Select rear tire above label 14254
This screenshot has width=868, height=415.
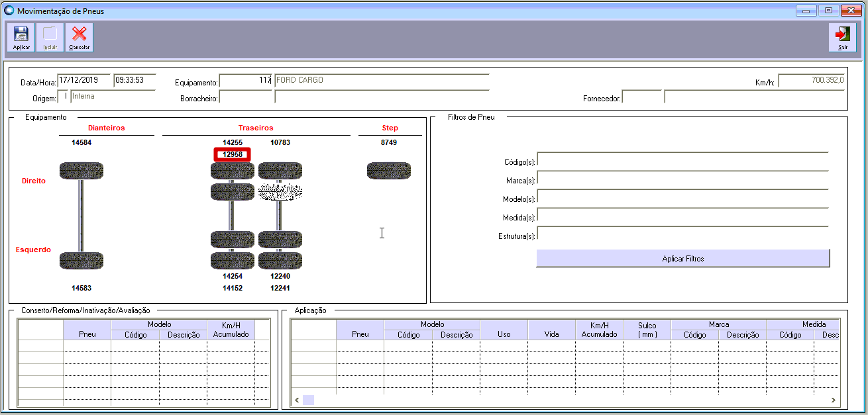click(x=233, y=260)
